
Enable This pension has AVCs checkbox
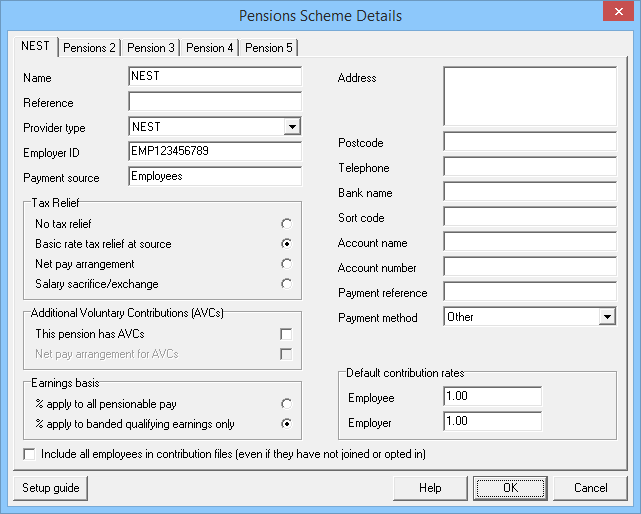click(286, 334)
